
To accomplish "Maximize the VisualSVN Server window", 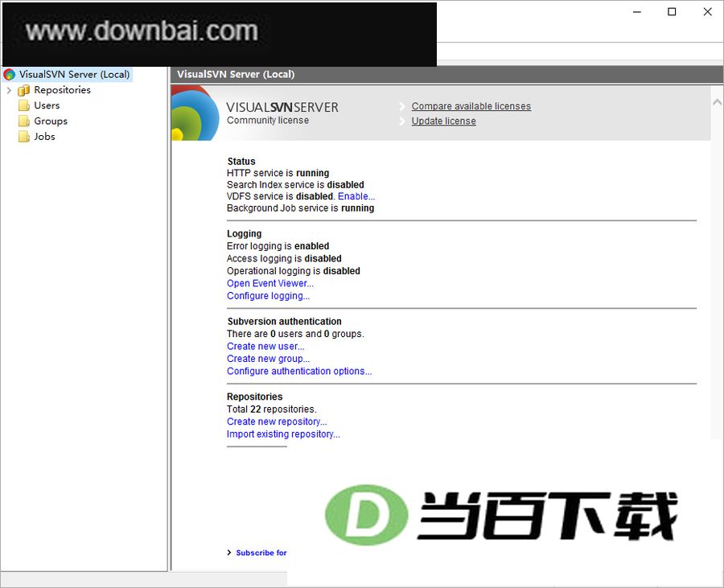I will [673, 12].
